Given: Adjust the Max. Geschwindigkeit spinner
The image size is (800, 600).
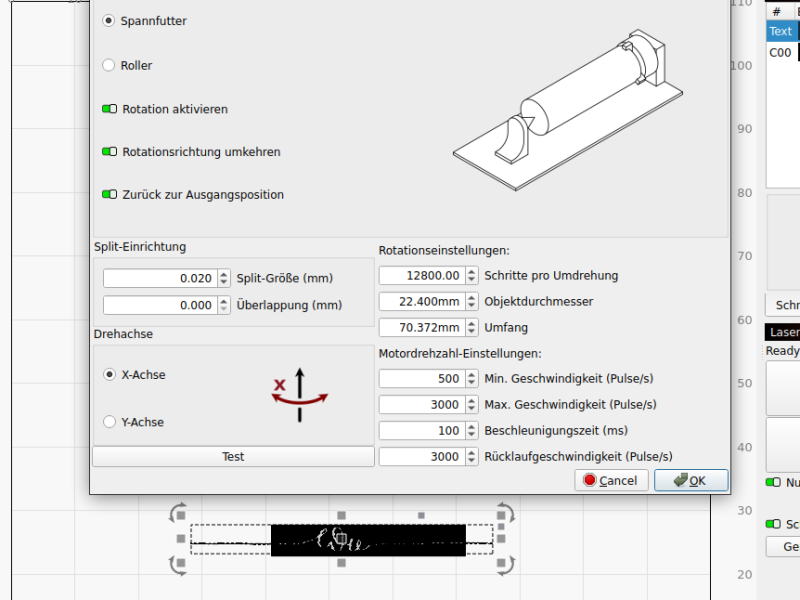Looking at the screenshot, I should [471, 405].
